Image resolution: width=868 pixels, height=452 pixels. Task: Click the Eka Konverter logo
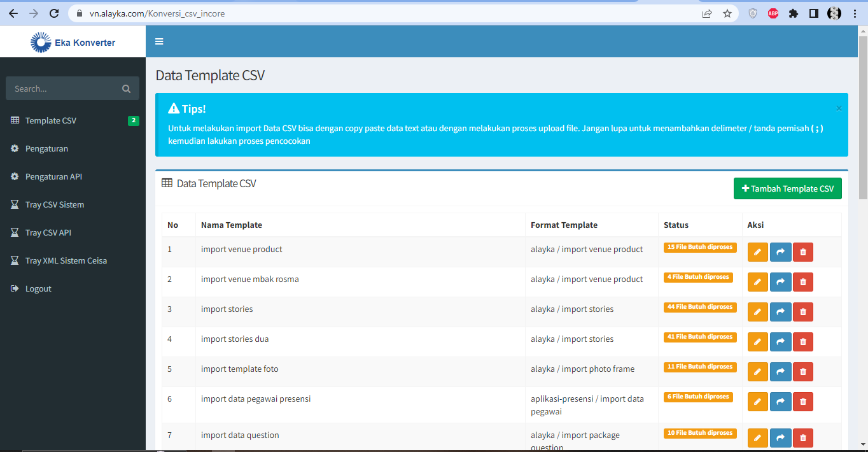[73, 43]
